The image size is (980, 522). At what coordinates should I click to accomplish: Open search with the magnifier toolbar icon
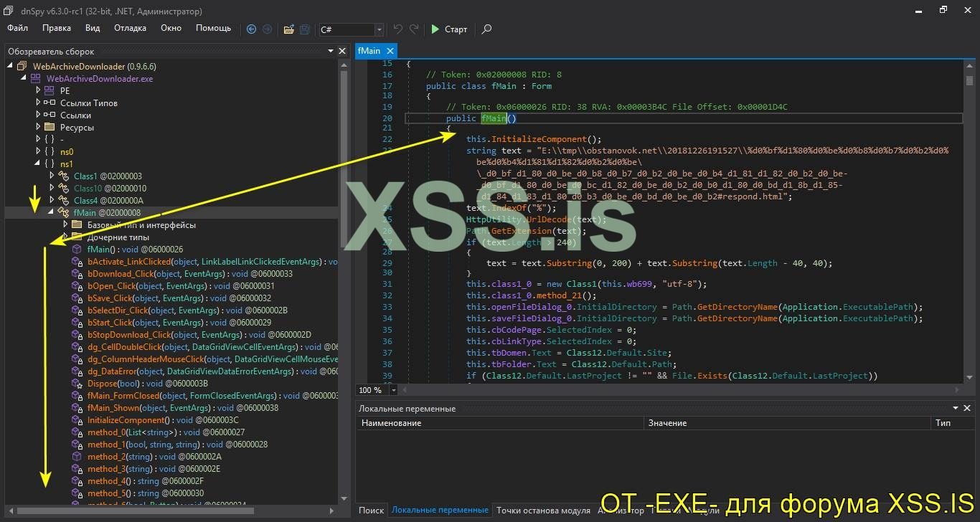click(x=486, y=29)
